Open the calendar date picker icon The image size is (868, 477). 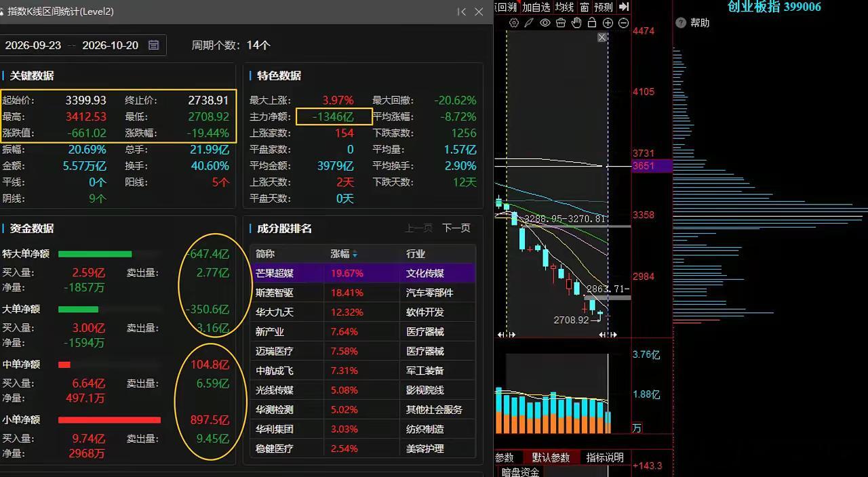click(154, 45)
